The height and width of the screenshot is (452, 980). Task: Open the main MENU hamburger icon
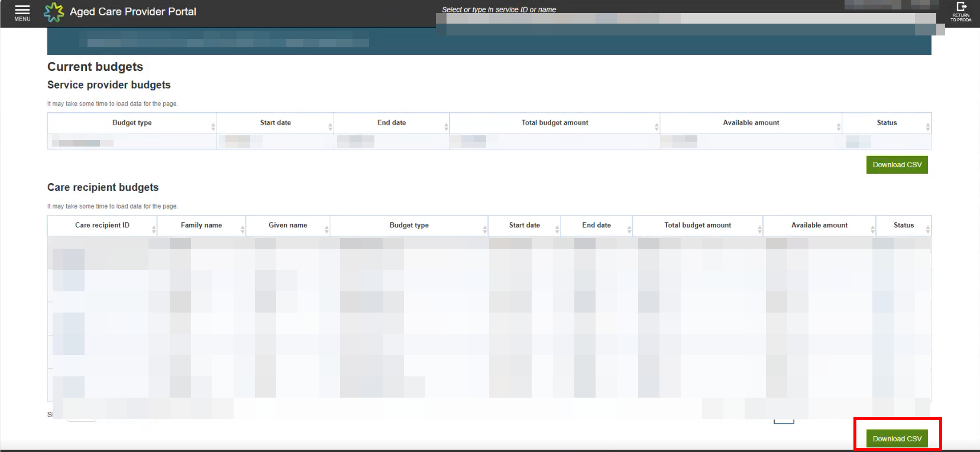tap(22, 12)
